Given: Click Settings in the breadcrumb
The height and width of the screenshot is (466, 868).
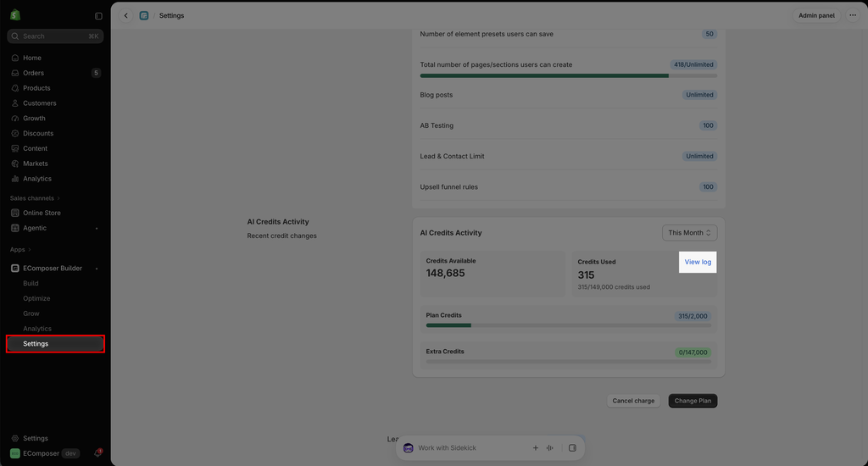Looking at the screenshot, I should tap(171, 15).
